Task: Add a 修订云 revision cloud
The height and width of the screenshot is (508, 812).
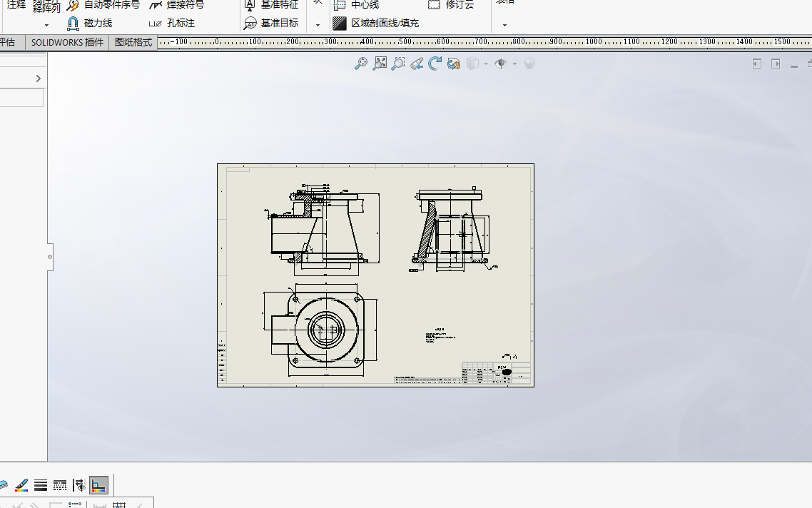Action: (451, 5)
